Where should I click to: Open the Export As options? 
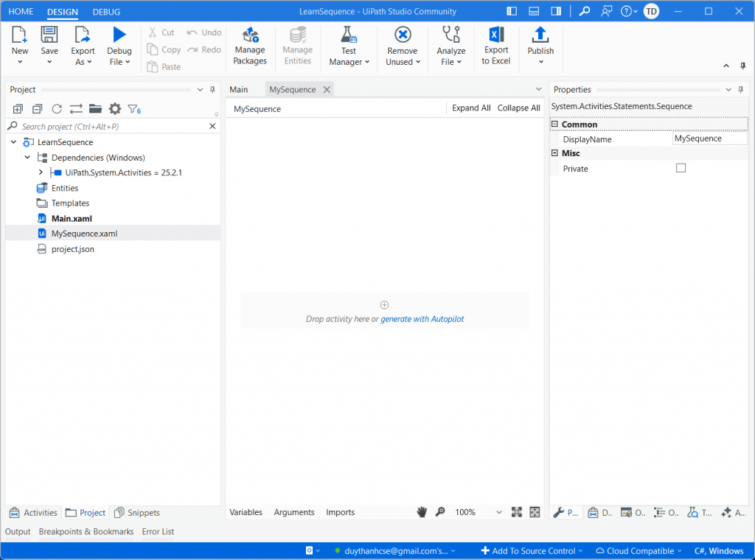(x=83, y=46)
